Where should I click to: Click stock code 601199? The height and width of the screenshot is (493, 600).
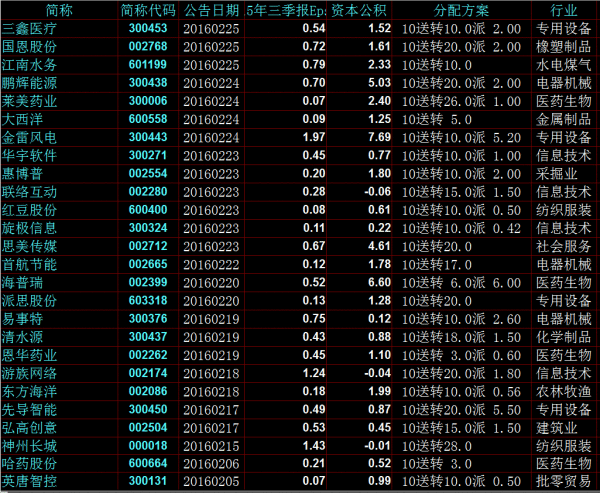click(x=148, y=64)
